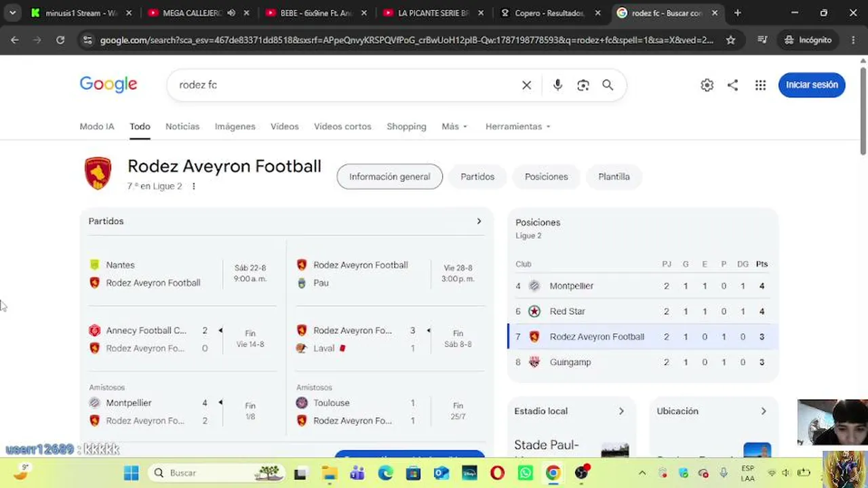Select the Plantilla chip
868x488 pixels.
[x=614, y=177]
